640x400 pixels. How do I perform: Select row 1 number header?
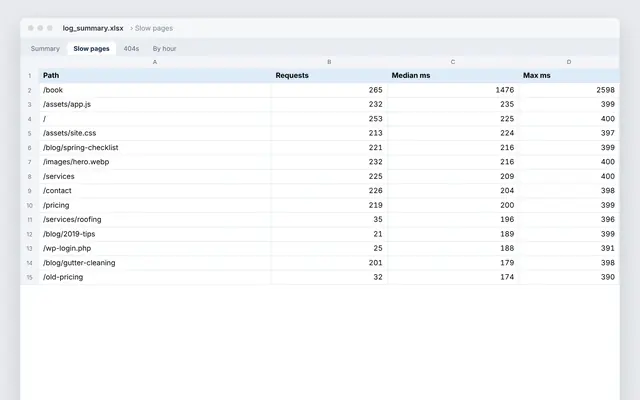click(29, 76)
